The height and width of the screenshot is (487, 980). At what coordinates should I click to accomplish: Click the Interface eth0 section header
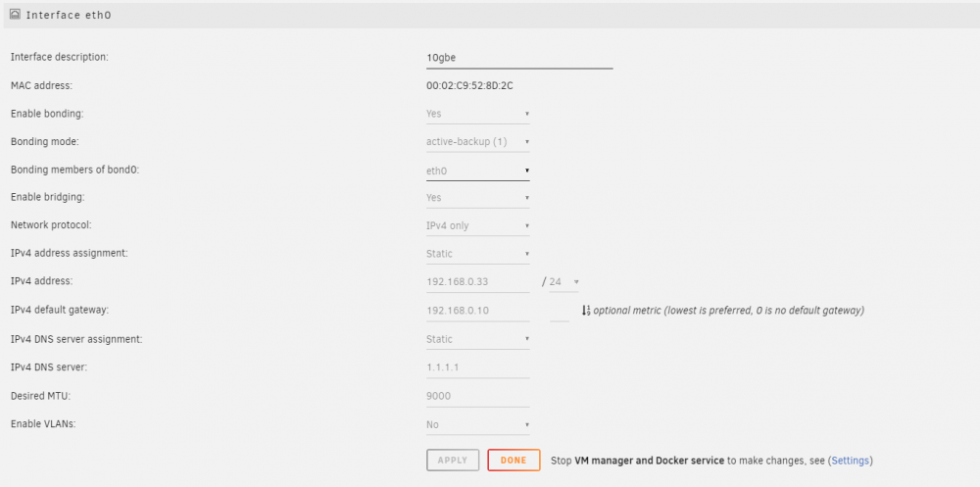click(490, 15)
